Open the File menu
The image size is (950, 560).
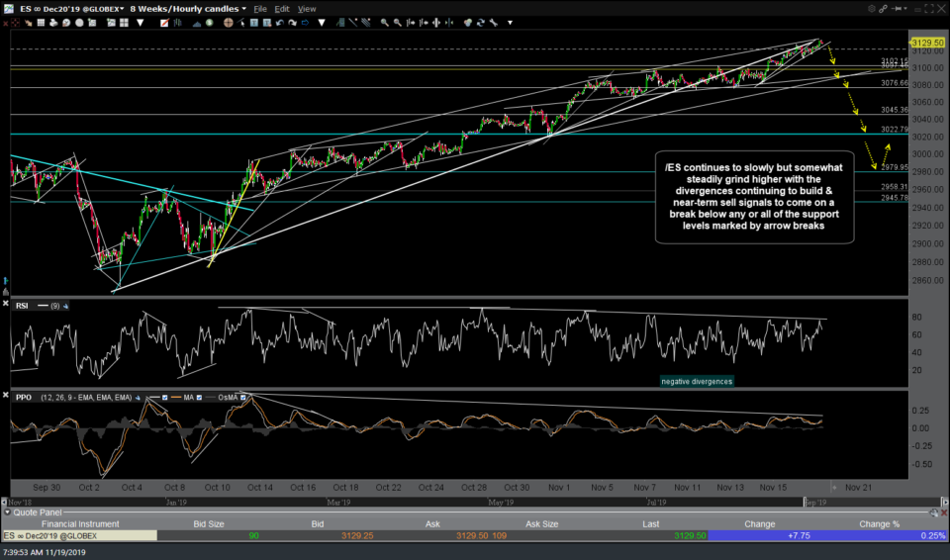pos(260,9)
